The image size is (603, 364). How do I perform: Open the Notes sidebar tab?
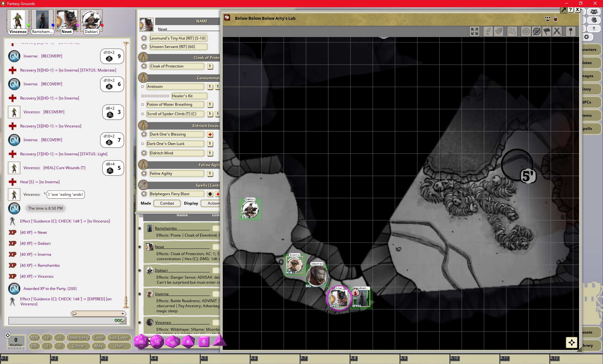pos(591,63)
